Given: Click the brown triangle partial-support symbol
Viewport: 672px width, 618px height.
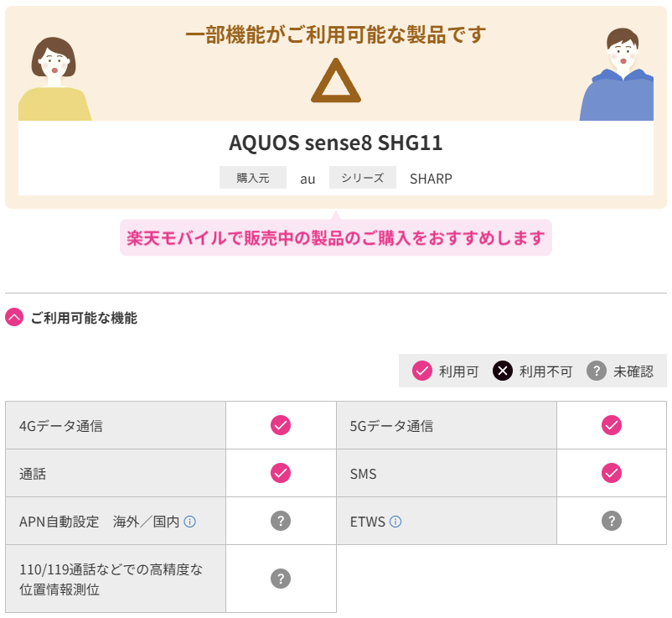Looking at the screenshot, I should tap(336, 80).
